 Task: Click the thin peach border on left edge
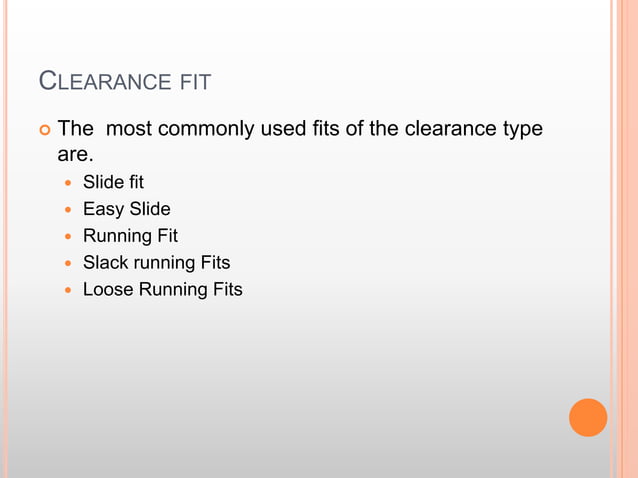pos(5,239)
